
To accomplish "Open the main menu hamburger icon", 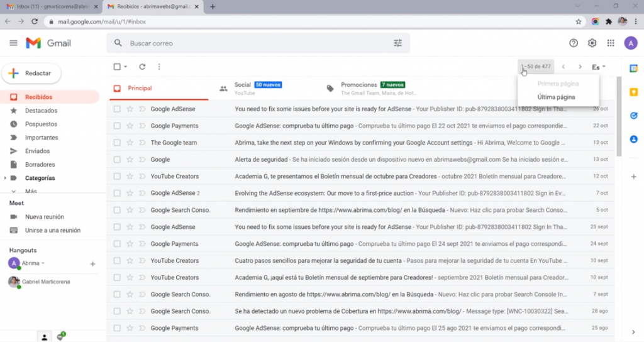I will click(x=13, y=43).
